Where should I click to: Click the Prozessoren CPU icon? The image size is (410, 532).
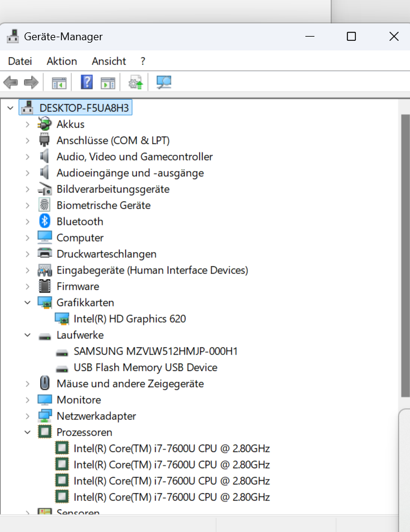point(44,432)
